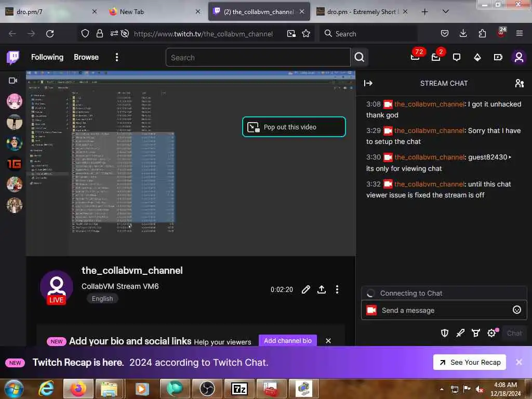The width and height of the screenshot is (532, 399).
Task: Share the stream using upload arrow icon
Action: tap(321, 289)
